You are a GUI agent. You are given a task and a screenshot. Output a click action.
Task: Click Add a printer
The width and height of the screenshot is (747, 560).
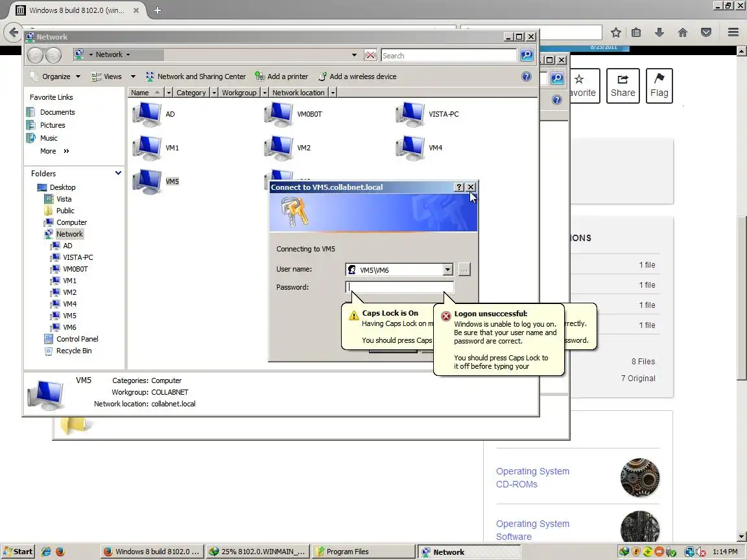[x=281, y=76]
